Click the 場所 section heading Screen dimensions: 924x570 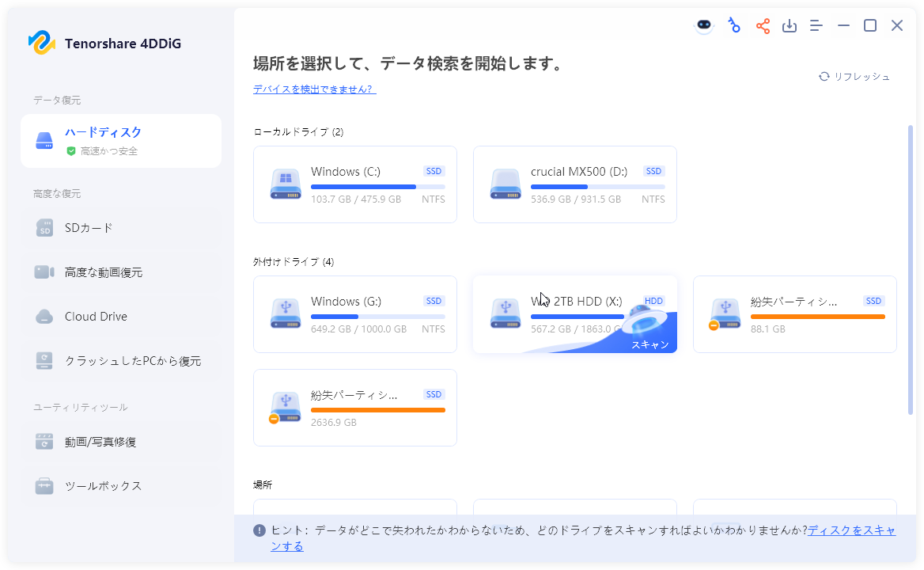click(x=263, y=485)
